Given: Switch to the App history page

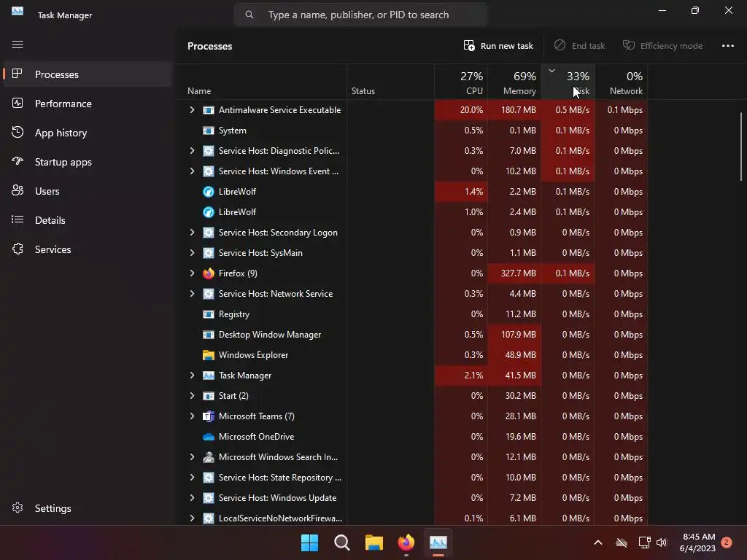Looking at the screenshot, I should [88, 133].
